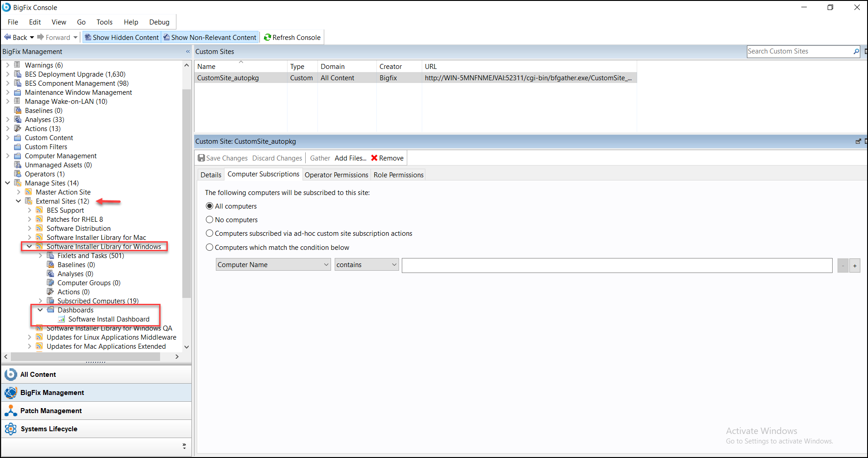This screenshot has height=458, width=868.
Task: Select the All computers radio button
Action: click(x=209, y=205)
